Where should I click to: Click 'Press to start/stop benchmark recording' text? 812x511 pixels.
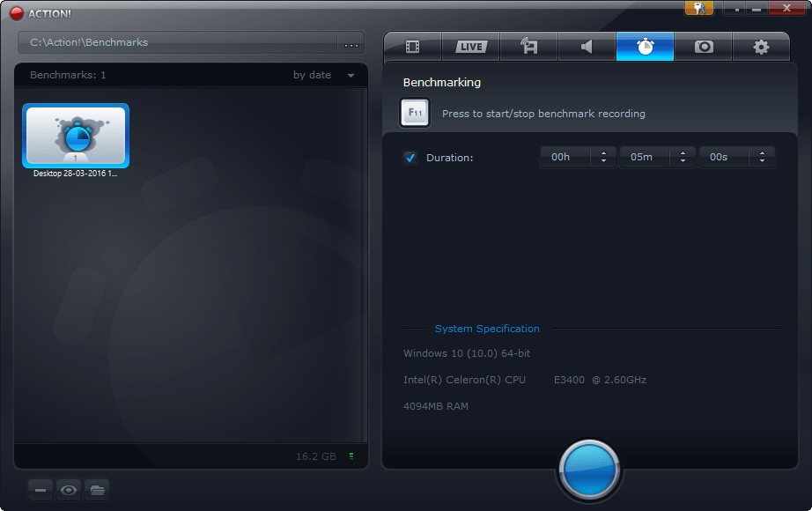[543, 114]
